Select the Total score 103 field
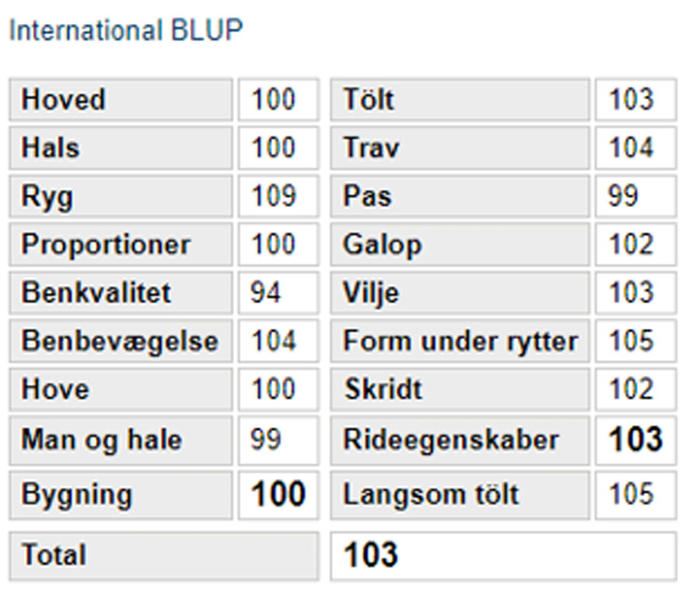Screen dimensions: 700x594 [503, 556]
